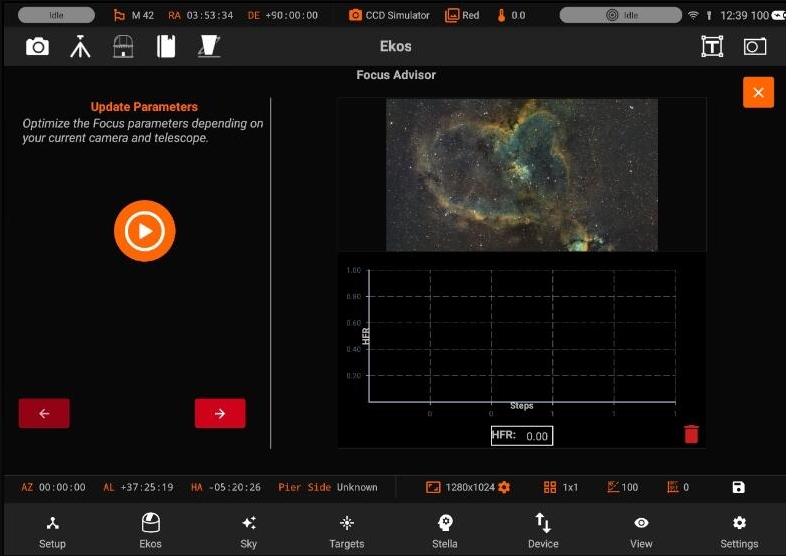786x556 pixels.
Task: Open the camera capture module icon
Action: pos(38,47)
